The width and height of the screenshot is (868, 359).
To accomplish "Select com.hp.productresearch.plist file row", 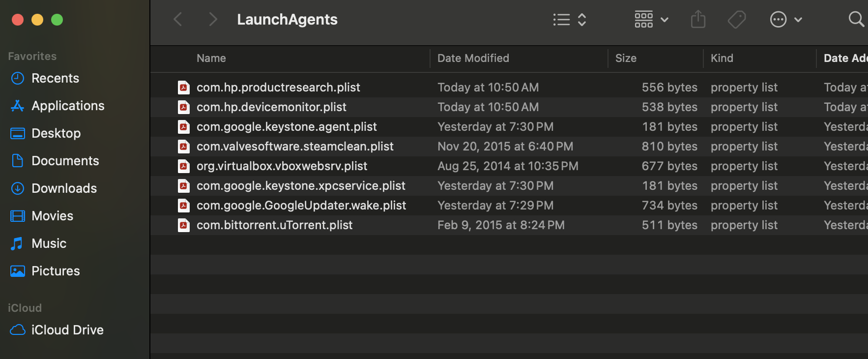I will tap(278, 88).
